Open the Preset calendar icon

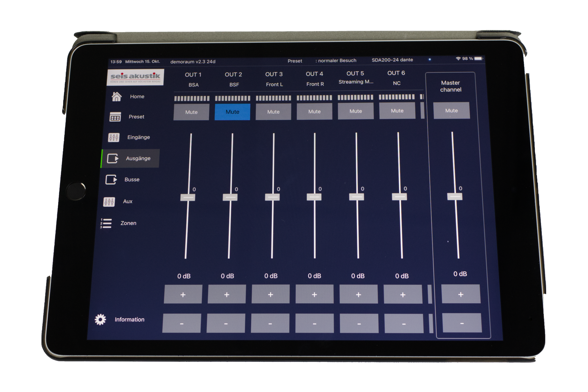[115, 117]
